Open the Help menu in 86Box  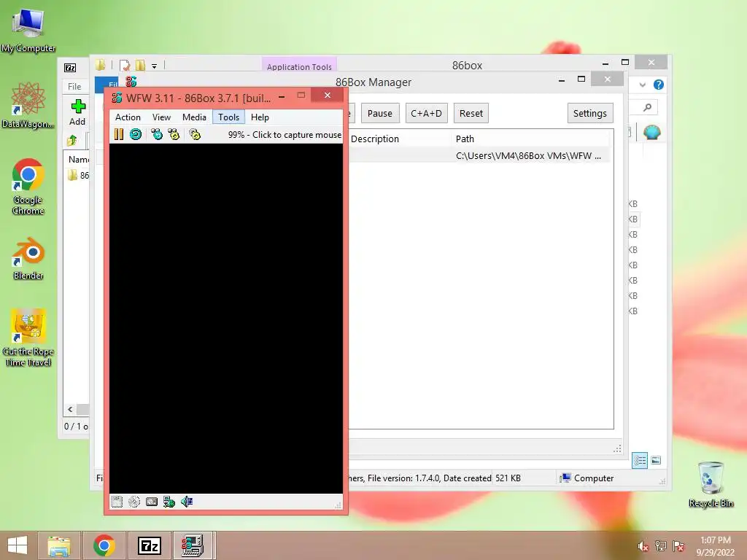coord(260,117)
